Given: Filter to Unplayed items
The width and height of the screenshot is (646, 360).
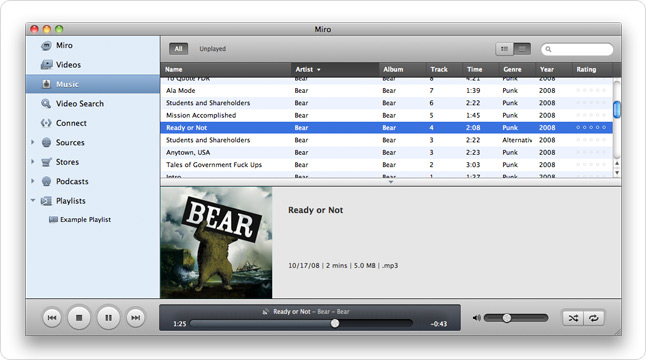Looking at the screenshot, I should (213, 49).
